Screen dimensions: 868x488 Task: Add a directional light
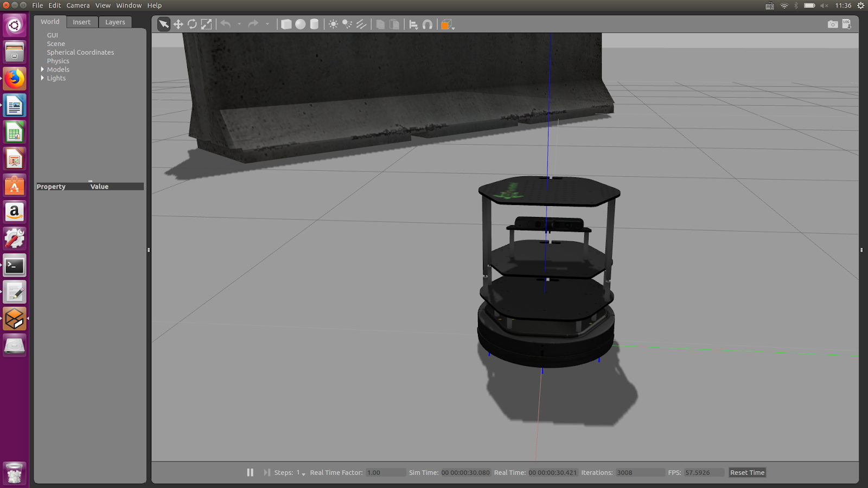361,24
